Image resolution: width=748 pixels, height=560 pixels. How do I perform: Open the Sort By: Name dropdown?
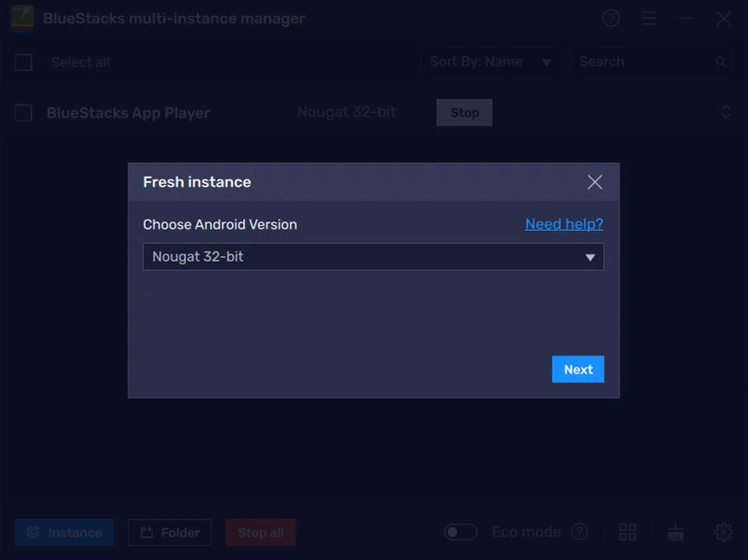(x=490, y=62)
